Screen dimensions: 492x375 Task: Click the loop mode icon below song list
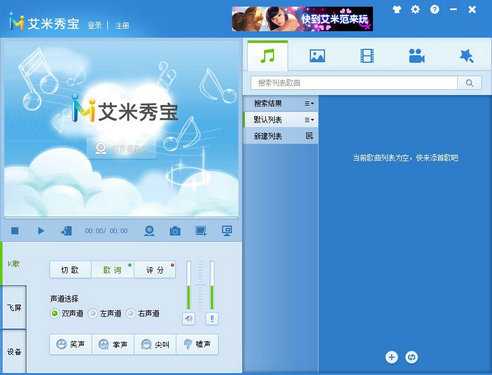(411, 357)
